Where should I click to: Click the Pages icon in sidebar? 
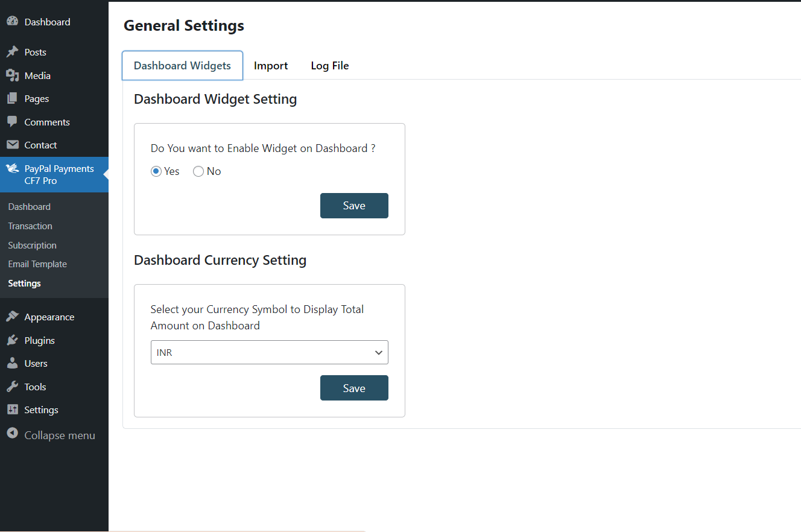12,98
